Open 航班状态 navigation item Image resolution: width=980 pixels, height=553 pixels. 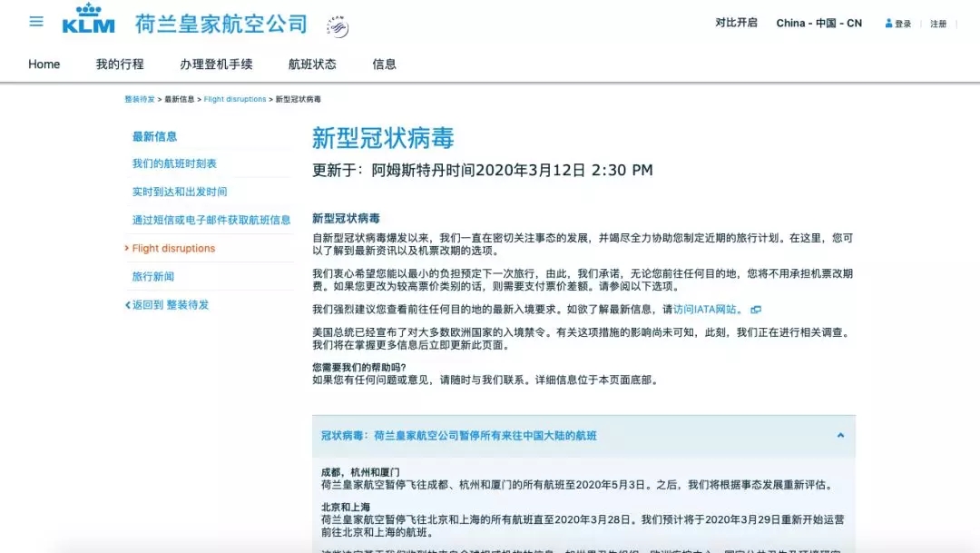312,64
